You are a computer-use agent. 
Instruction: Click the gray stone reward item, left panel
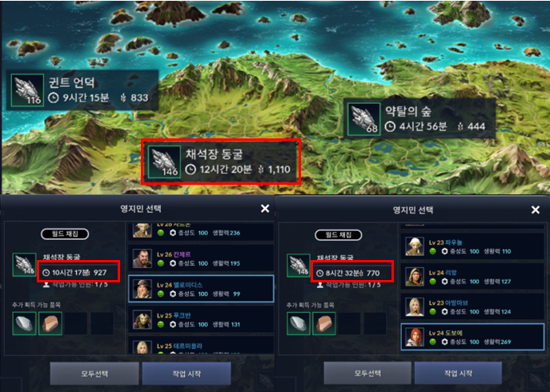pos(24,323)
